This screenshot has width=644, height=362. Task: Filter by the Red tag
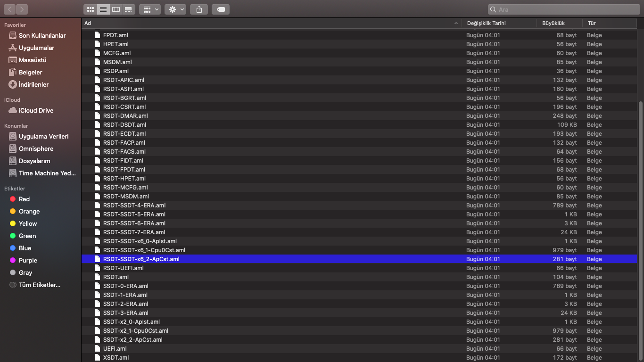(x=24, y=199)
